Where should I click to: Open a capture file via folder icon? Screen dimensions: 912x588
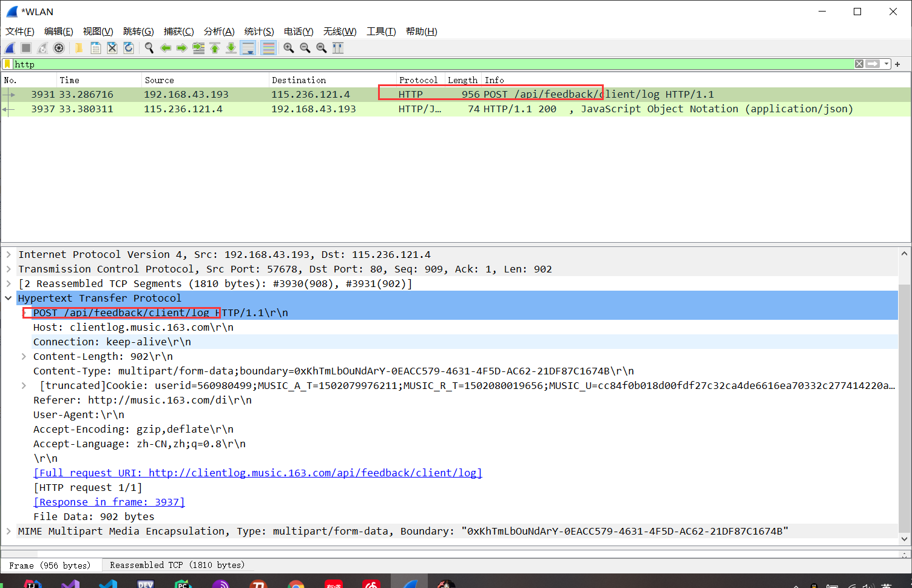tap(79, 48)
